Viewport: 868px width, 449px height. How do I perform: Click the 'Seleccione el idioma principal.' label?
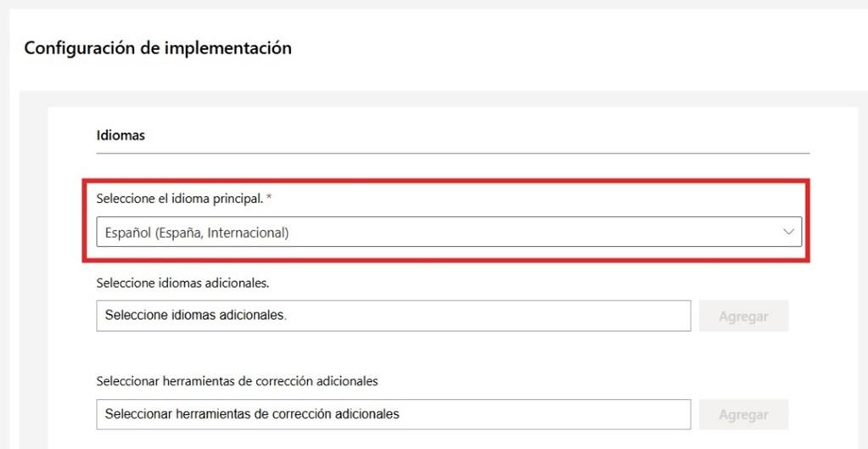tap(180, 199)
